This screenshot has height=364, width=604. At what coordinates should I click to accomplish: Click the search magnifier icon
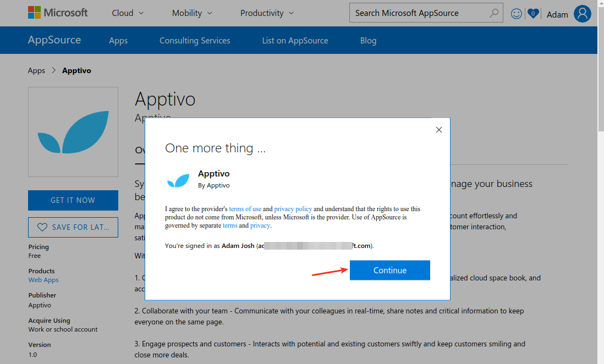tap(493, 13)
